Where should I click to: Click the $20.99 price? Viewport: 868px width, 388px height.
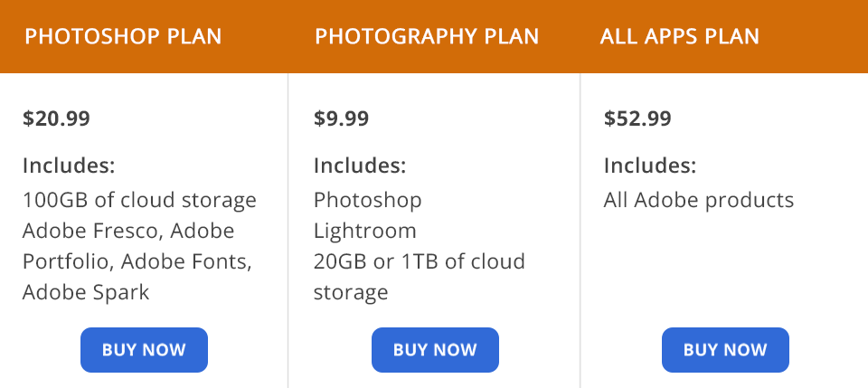pyautogui.click(x=56, y=118)
